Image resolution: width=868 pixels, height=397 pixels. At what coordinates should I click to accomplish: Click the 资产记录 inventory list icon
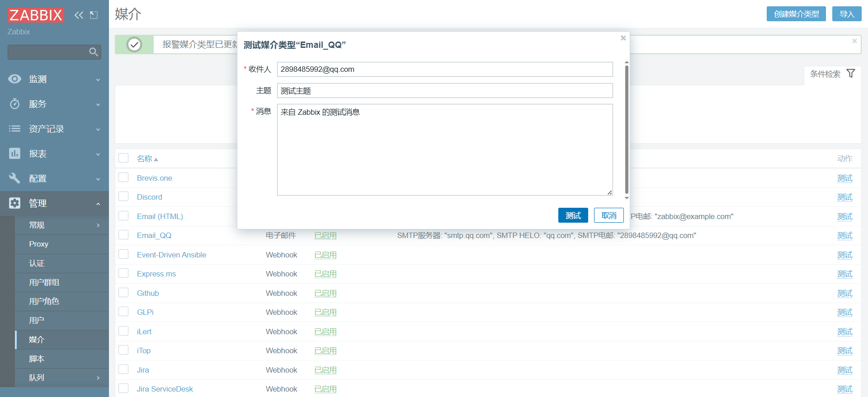pyautogui.click(x=14, y=129)
